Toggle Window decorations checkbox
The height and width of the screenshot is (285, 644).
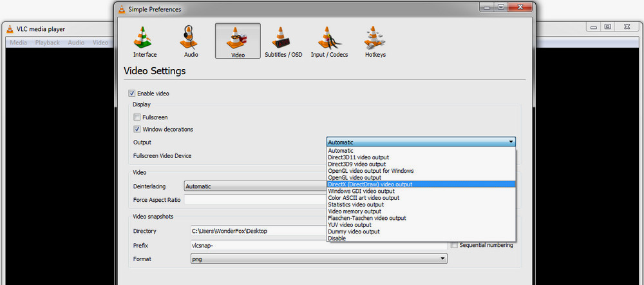pos(137,129)
